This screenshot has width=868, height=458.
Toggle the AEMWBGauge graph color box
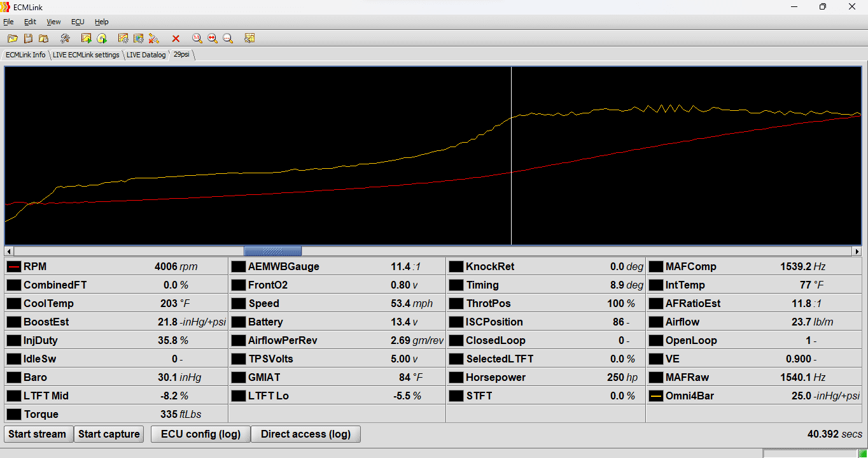tap(239, 267)
